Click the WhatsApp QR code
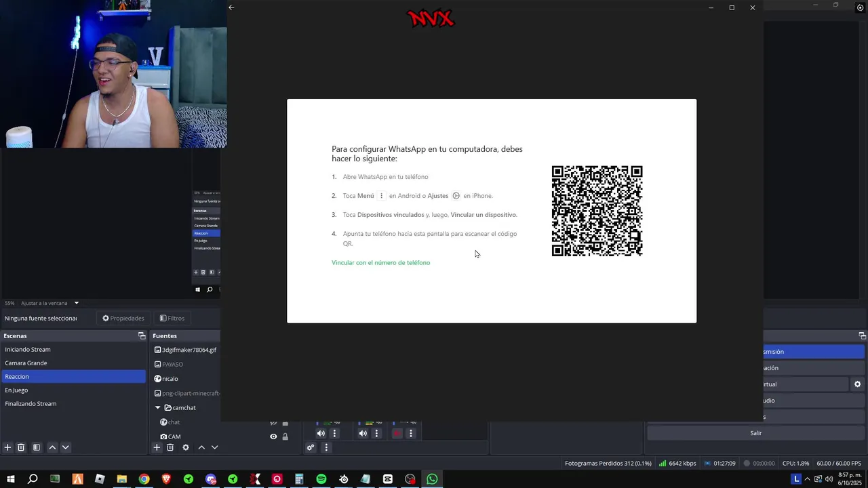The width and height of the screenshot is (868, 488). 597,211
